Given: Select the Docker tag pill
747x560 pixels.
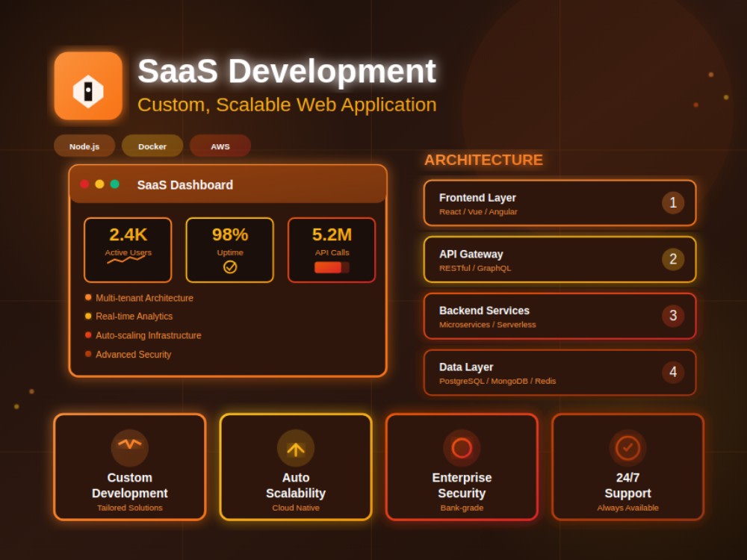Looking at the screenshot, I should (x=152, y=146).
